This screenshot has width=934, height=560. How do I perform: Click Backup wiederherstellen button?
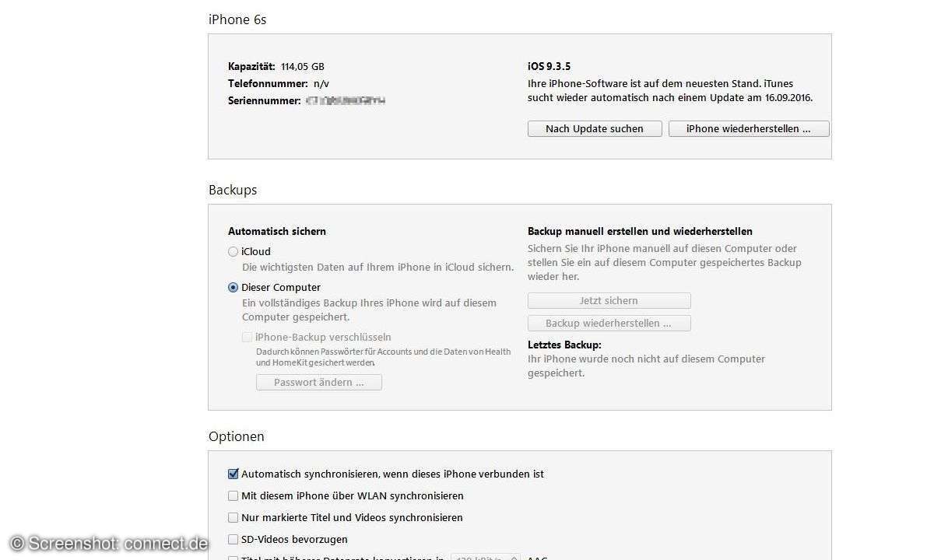(609, 323)
